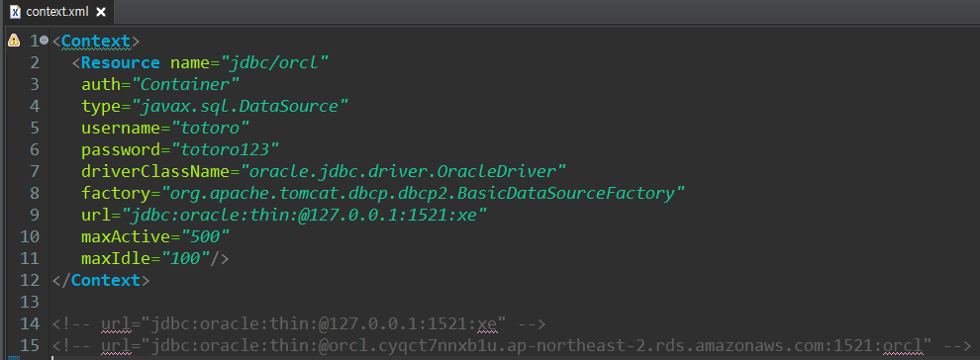Click the opening Context tag
980x360 pixels.
click(96, 42)
